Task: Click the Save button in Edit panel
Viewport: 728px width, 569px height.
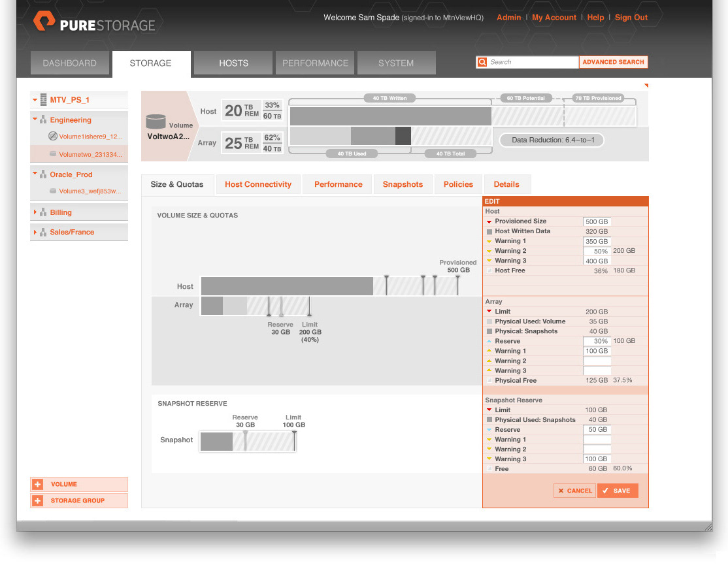Action: pyautogui.click(x=618, y=491)
